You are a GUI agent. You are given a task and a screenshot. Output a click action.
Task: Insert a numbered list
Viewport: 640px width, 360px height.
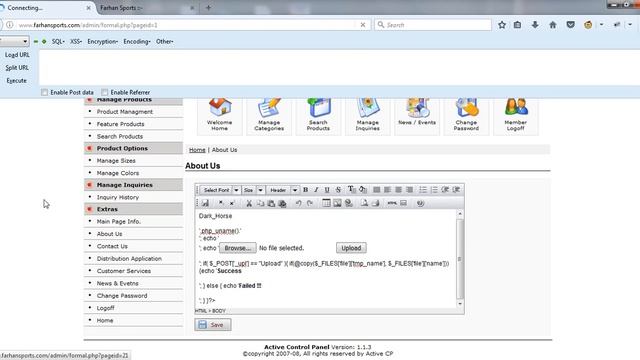pos(434,190)
